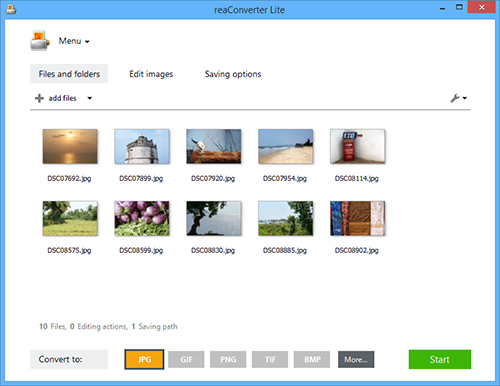The image size is (500, 386).
Task: Select JPG as output format
Action: (144, 359)
